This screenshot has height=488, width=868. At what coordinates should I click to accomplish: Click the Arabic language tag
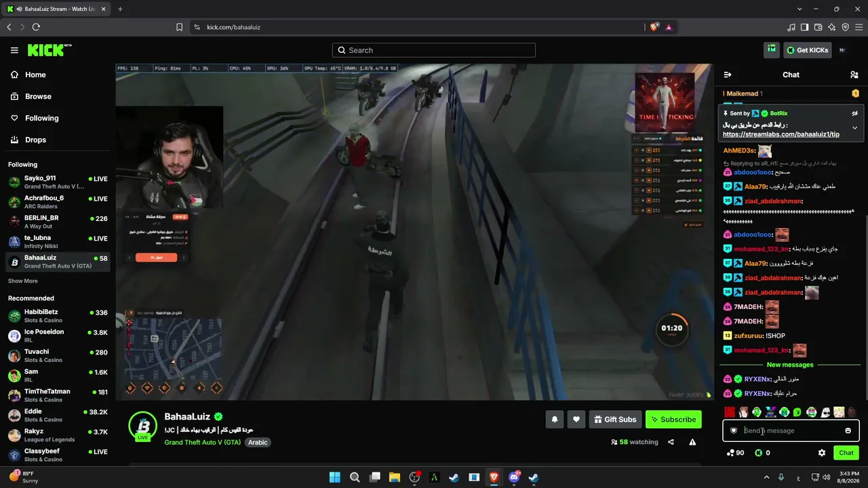point(258,443)
